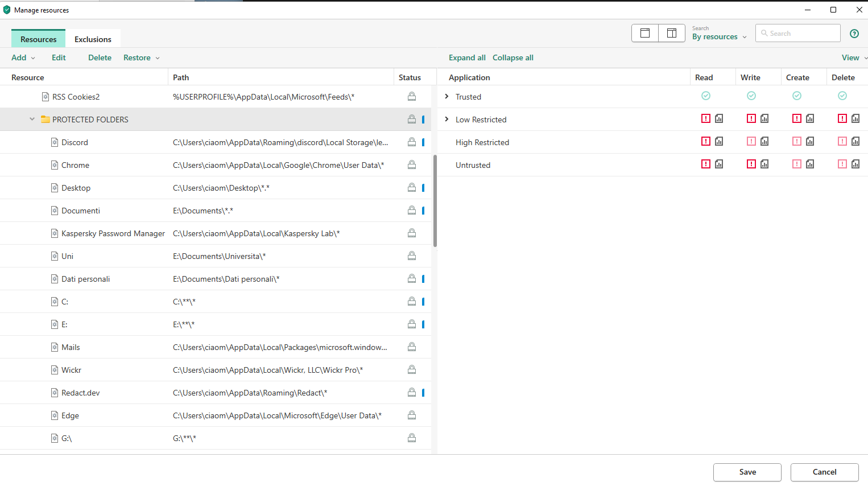The image size is (868, 490).
Task: Toggle Trusted Delete allowed permission
Action: click(842, 96)
